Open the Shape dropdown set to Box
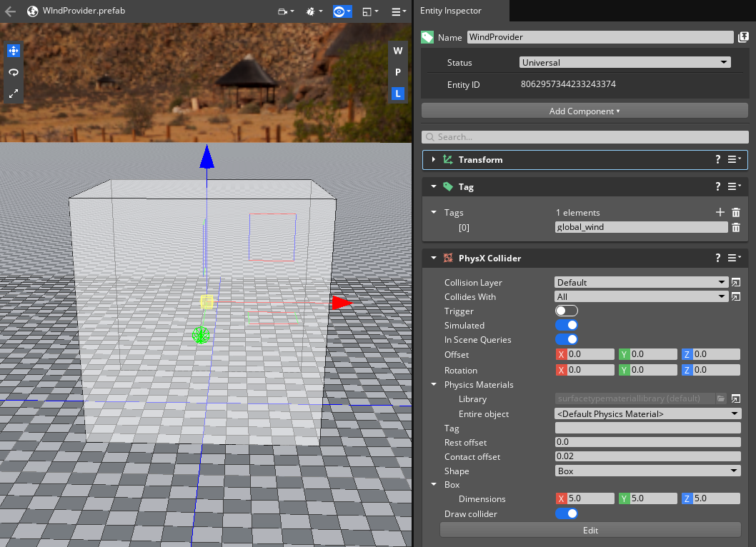 [x=647, y=471]
